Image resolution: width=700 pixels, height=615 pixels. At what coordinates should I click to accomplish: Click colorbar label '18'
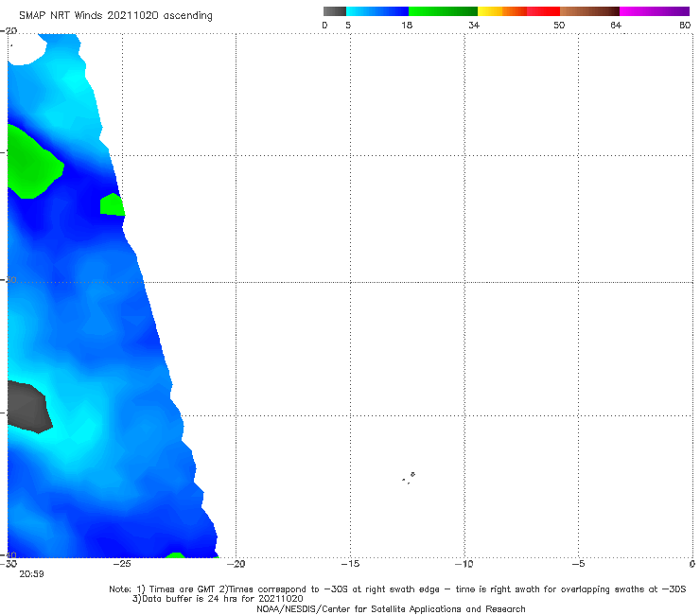(407, 25)
